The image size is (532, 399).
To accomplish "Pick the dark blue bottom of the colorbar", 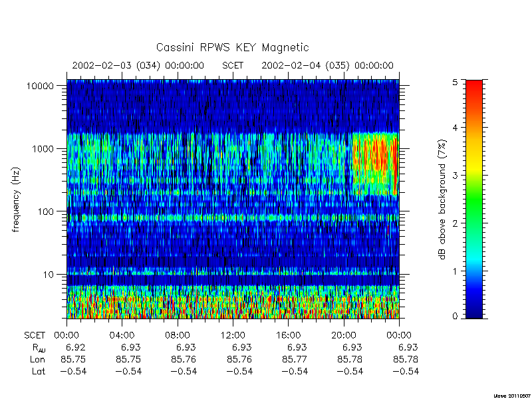I will pos(474,311).
